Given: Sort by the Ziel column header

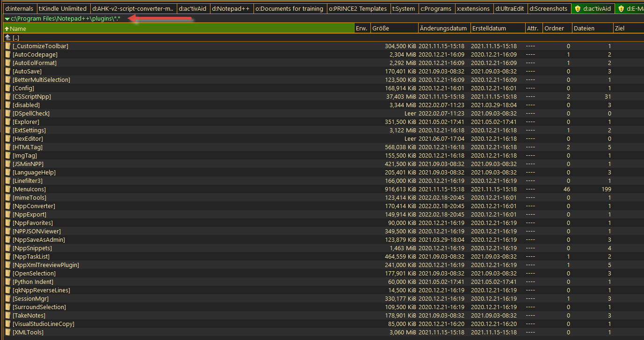Looking at the screenshot, I should pos(628,29).
